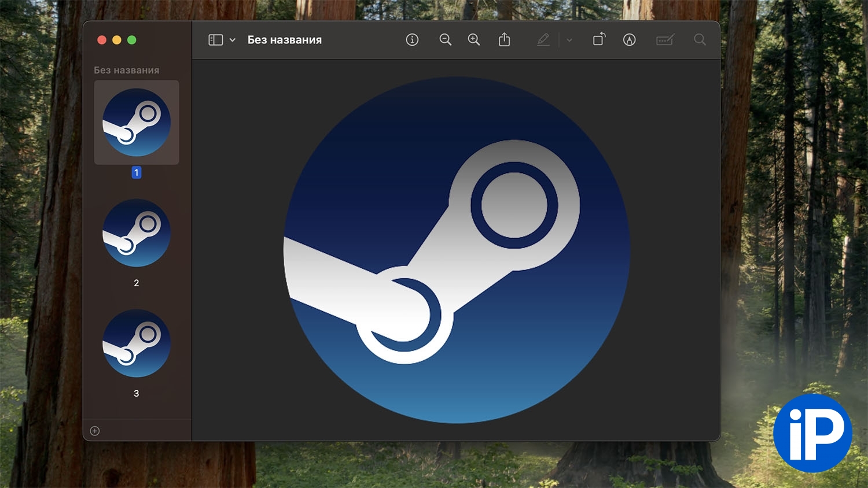
Task: Select the Highlight pen tool
Action: (x=543, y=40)
